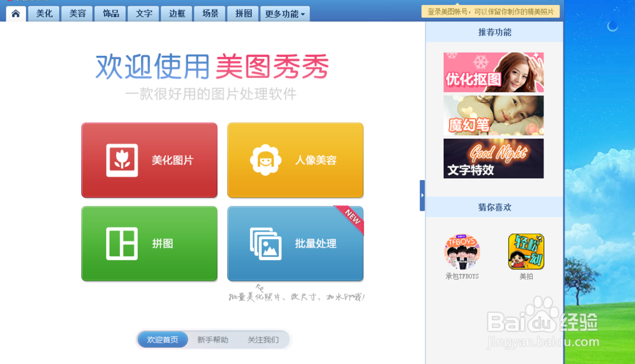This screenshot has height=364, width=635.
Task: Switch to the 场景 tab
Action: pos(210,14)
